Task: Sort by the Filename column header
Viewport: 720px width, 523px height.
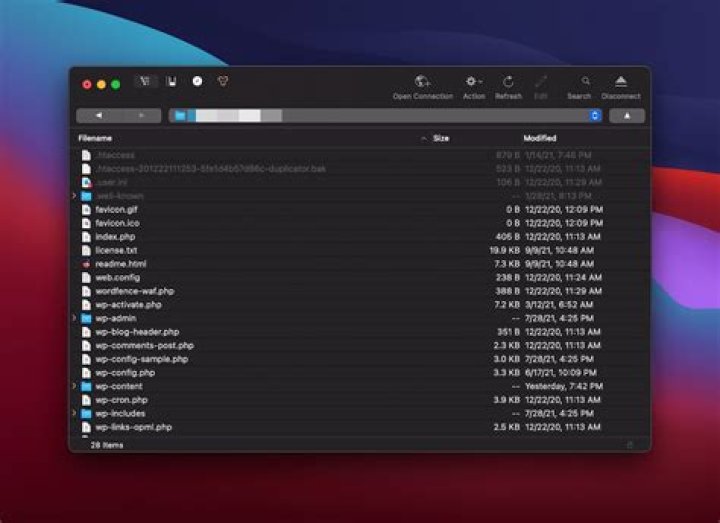Action: pos(95,138)
